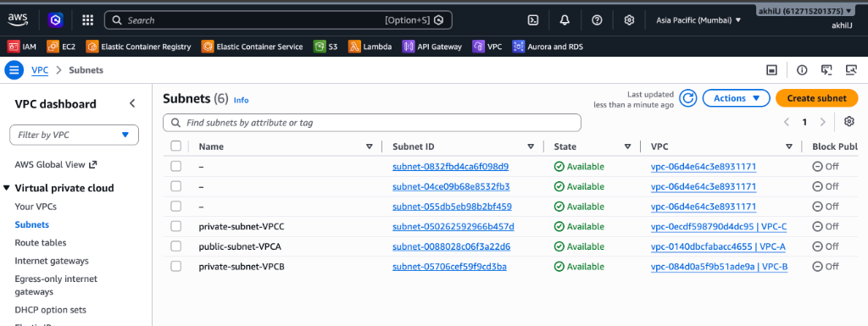The height and width of the screenshot is (326, 868).
Task: Open Filter by VPC dropdown
Action: [x=75, y=135]
